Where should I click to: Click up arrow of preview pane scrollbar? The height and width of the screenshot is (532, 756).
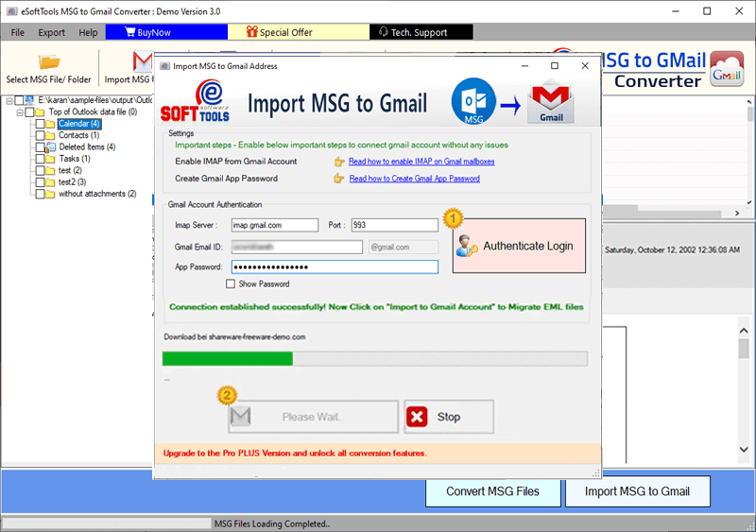[x=744, y=331]
